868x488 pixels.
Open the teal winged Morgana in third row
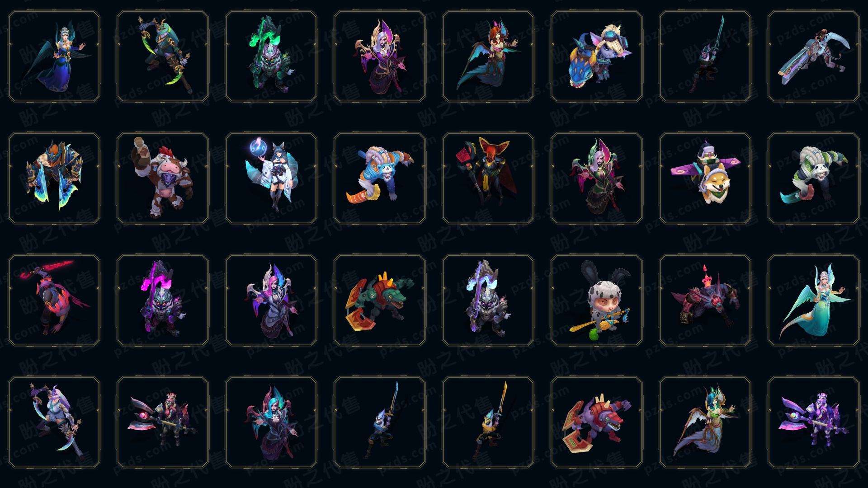coord(814,300)
